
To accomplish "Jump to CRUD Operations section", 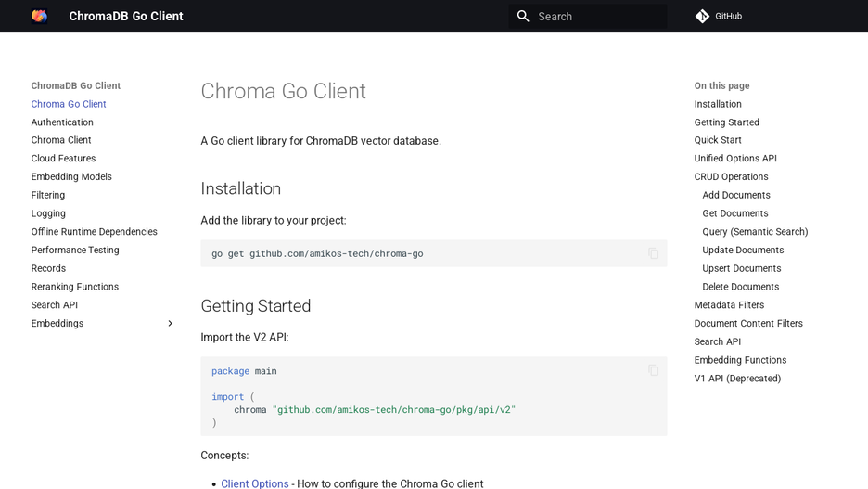I will (x=731, y=176).
